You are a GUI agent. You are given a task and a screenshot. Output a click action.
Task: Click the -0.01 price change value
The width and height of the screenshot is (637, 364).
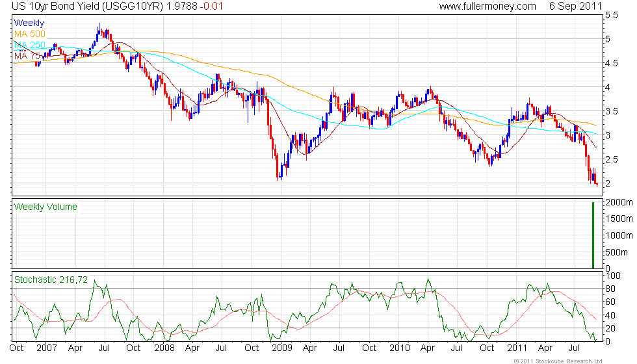coord(210,6)
